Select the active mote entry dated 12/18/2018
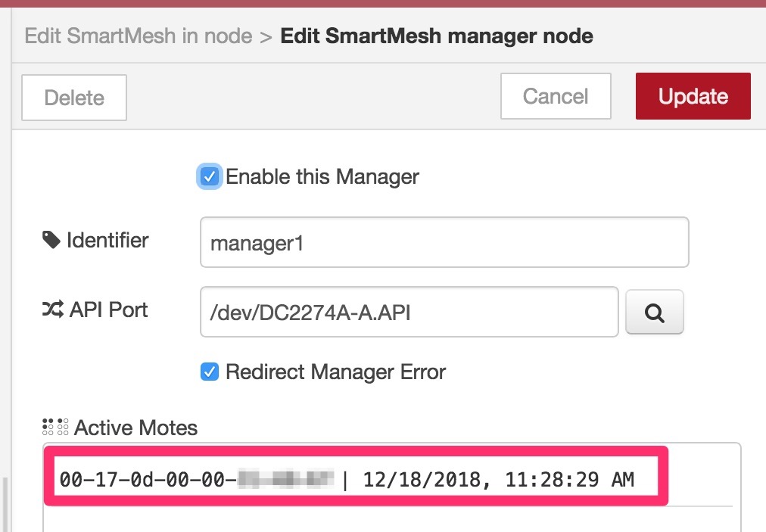766x532 pixels. tap(357, 479)
